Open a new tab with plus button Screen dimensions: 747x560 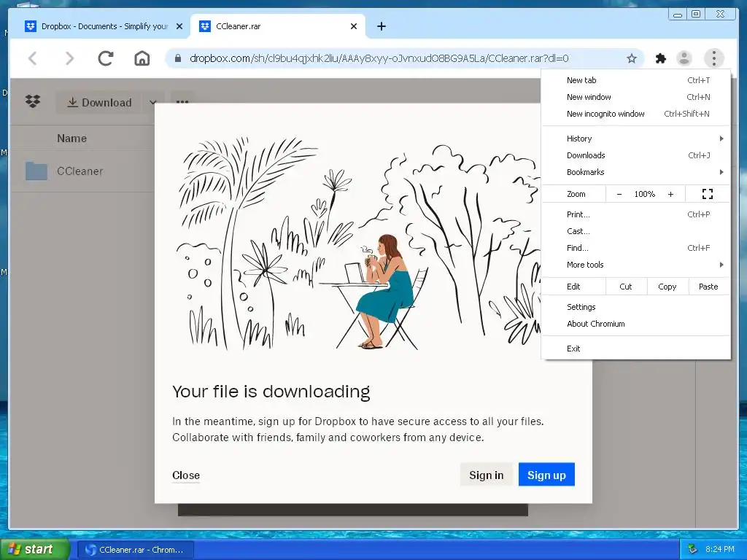[x=381, y=26]
